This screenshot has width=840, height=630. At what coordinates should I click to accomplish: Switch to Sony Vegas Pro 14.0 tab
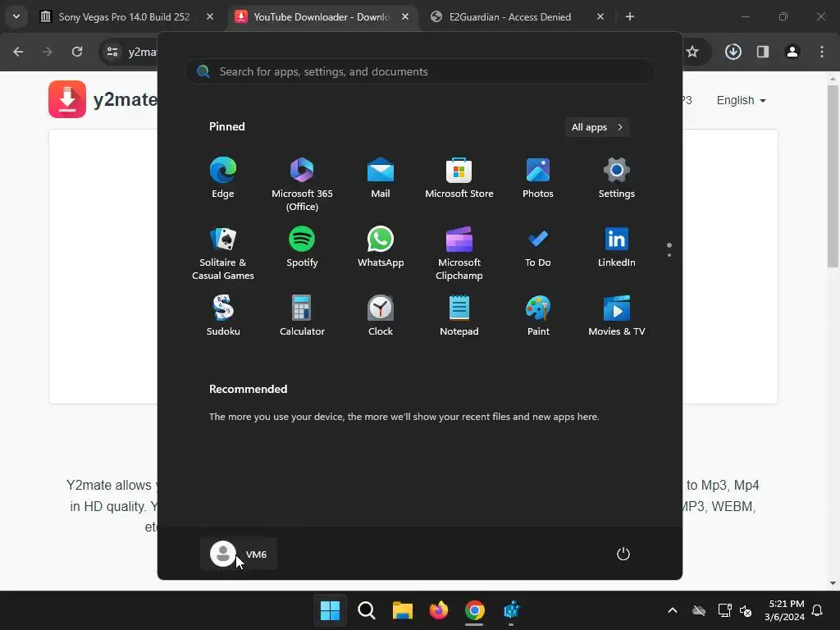click(x=124, y=16)
